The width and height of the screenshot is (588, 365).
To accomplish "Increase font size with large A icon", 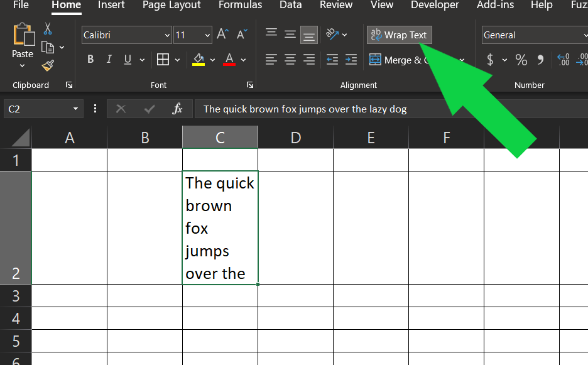I will point(222,35).
